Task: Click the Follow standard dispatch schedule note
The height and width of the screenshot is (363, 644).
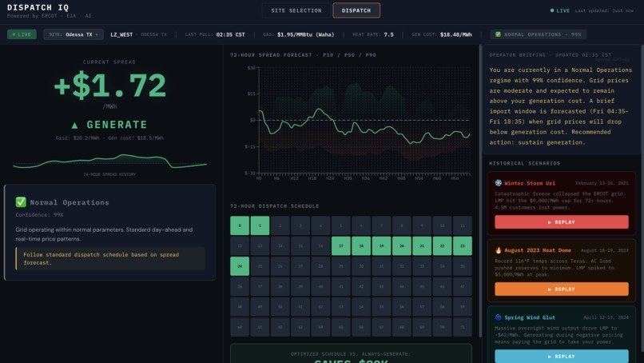Action: click(110, 258)
